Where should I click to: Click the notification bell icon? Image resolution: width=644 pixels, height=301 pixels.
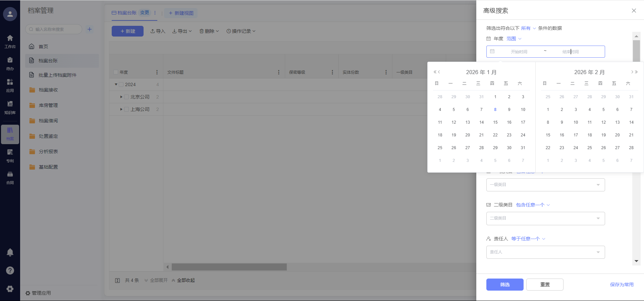[x=10, y=252]
